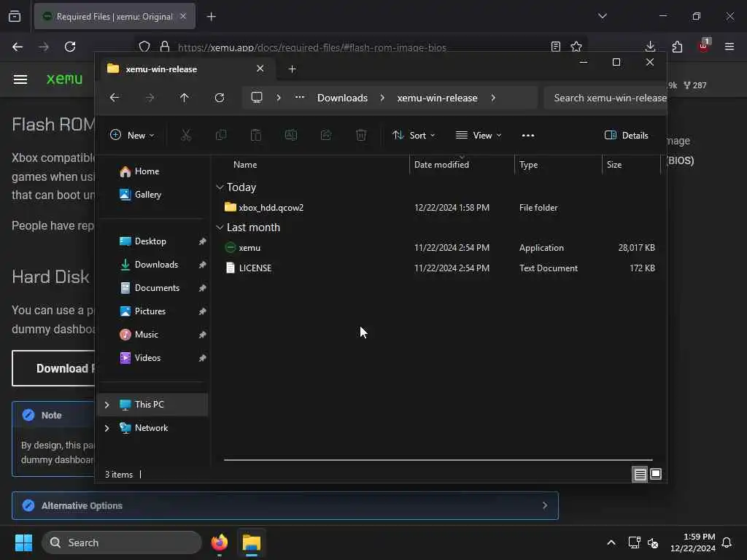747x560 pixels.
Task: Open Firefox extensions menu
Action: coord(677,46)
